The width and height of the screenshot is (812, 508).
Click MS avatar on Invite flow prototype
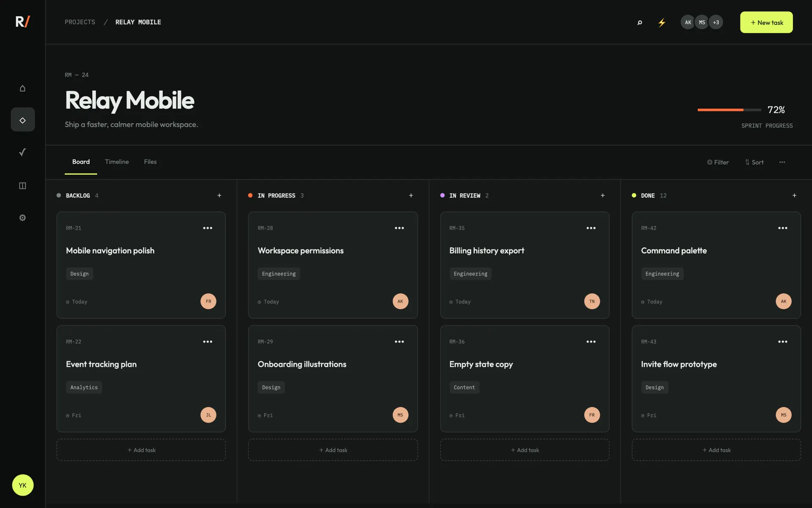[x=784, y=415]
